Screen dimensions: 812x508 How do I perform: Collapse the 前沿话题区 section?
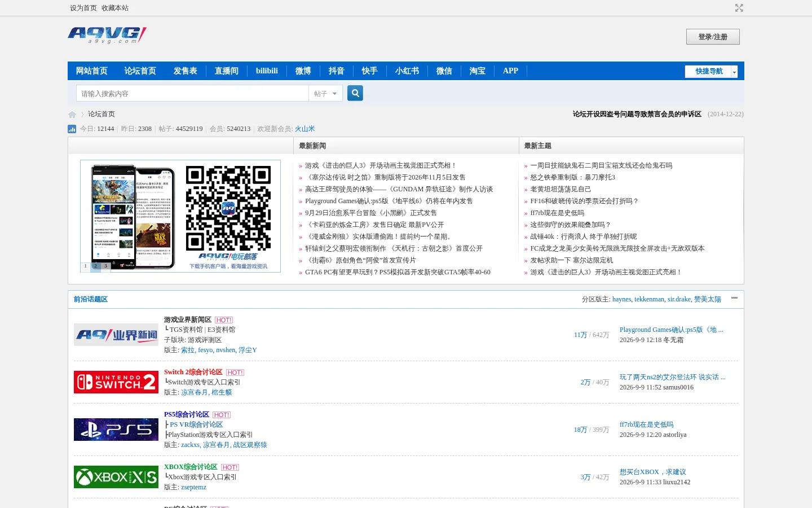click(734, 298)
